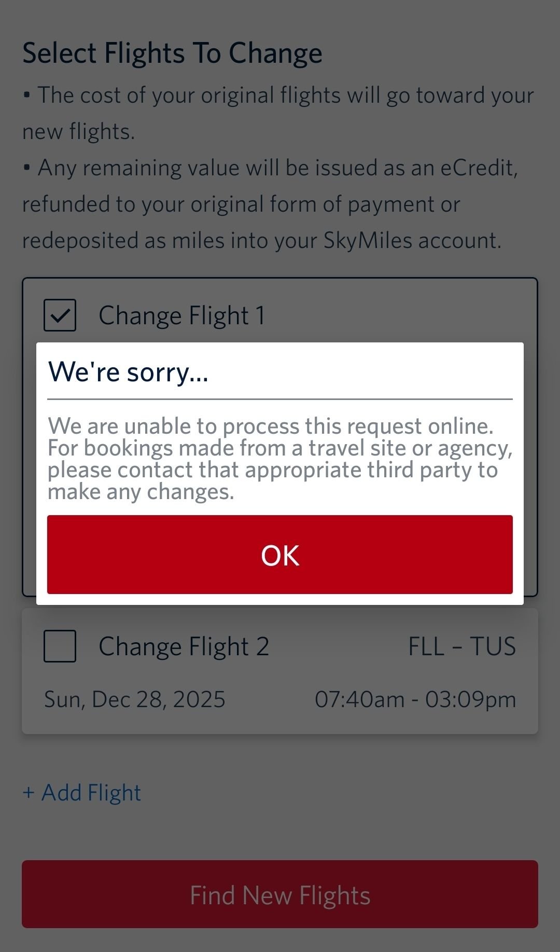Select the FLL – TUS route text
The height and width of the screenshot is (952, 560).
(x=461, y=646)
